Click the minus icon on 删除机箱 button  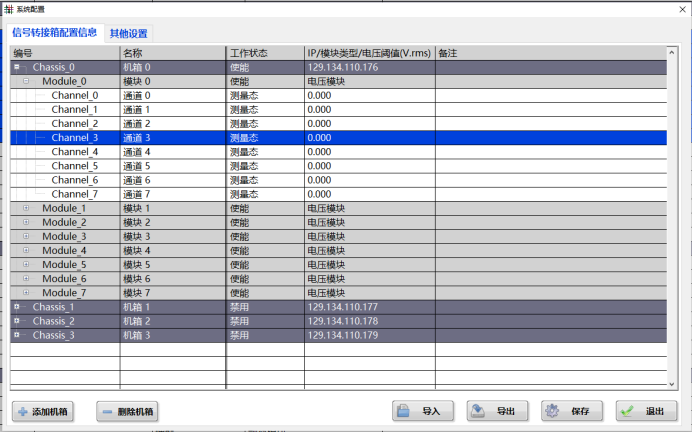point(107,411)
